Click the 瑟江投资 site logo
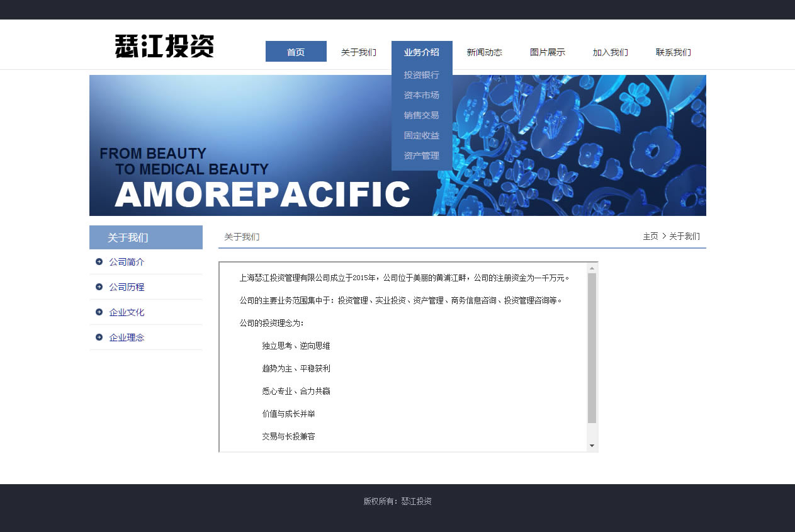This screenshot has height=532, width=795. (x=164, y=47)
